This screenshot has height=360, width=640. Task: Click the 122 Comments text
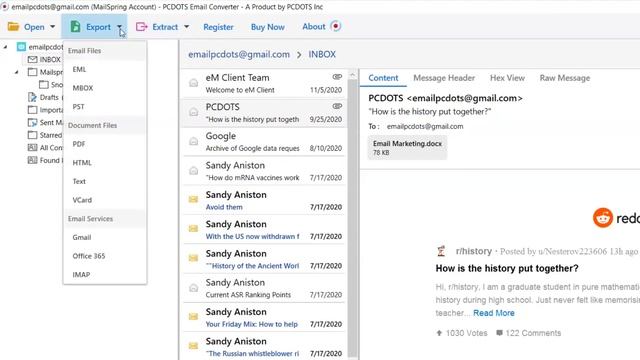[533, 333]
